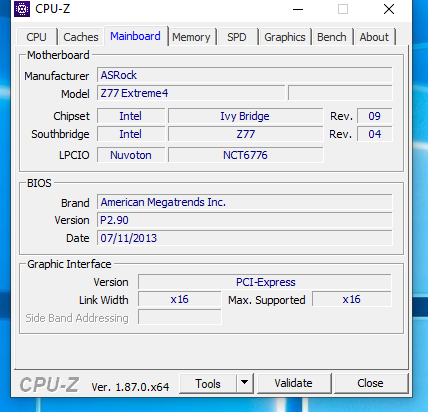Screen dimensions: 428x412
Task: Switch to the Memory tab
Action: pos(191,37)
